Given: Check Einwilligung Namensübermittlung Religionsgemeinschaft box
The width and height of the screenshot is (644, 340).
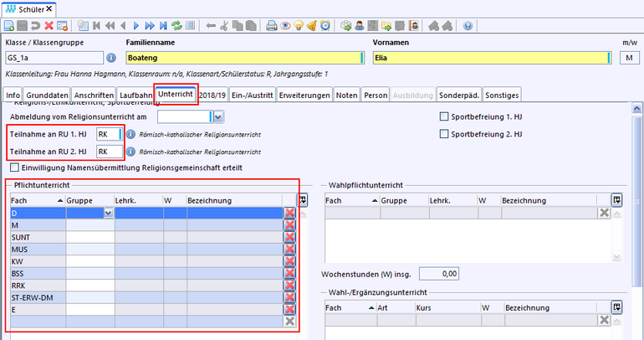Looking at the screenshot, I should click(14, 167).
